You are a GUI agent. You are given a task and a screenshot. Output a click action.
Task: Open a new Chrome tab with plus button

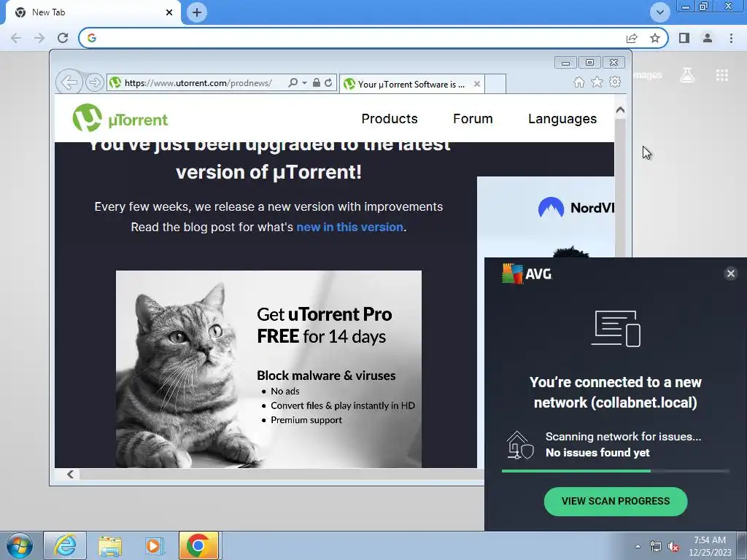tap(197, 12)
